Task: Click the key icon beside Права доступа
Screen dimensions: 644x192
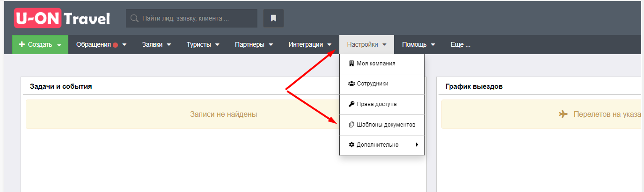Action: [x=351, y=104]
